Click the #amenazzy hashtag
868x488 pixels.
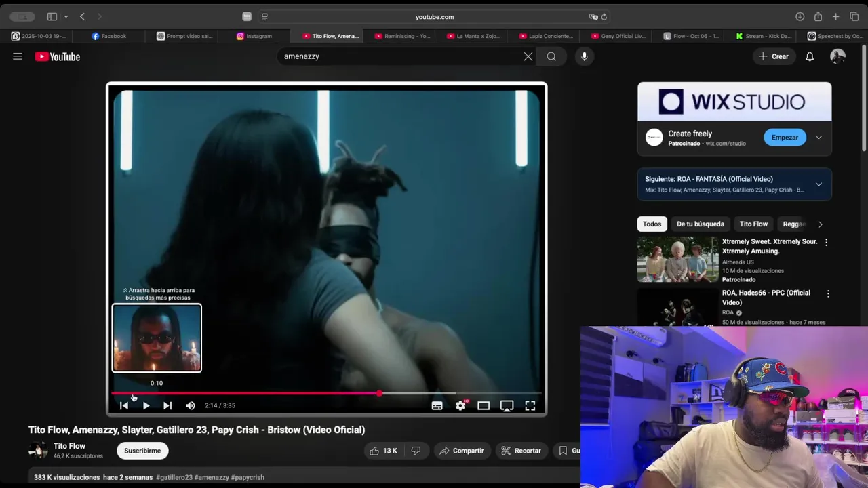(x=212, y=477)
